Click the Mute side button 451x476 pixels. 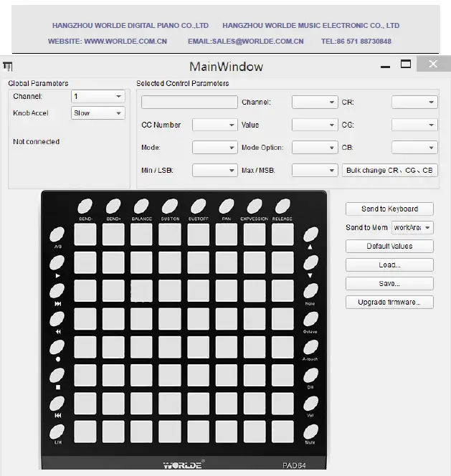tap(310, 432)
